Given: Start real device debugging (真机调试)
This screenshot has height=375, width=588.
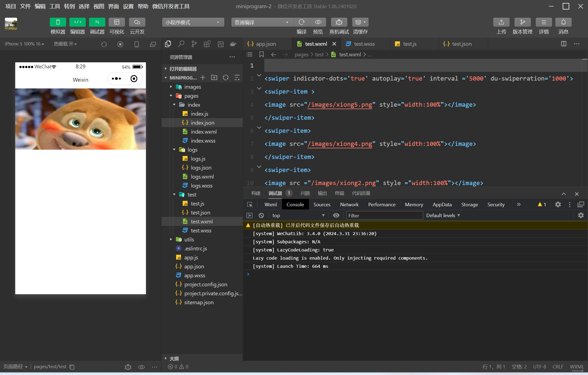Looking at the screenshot, I should 339,22.
